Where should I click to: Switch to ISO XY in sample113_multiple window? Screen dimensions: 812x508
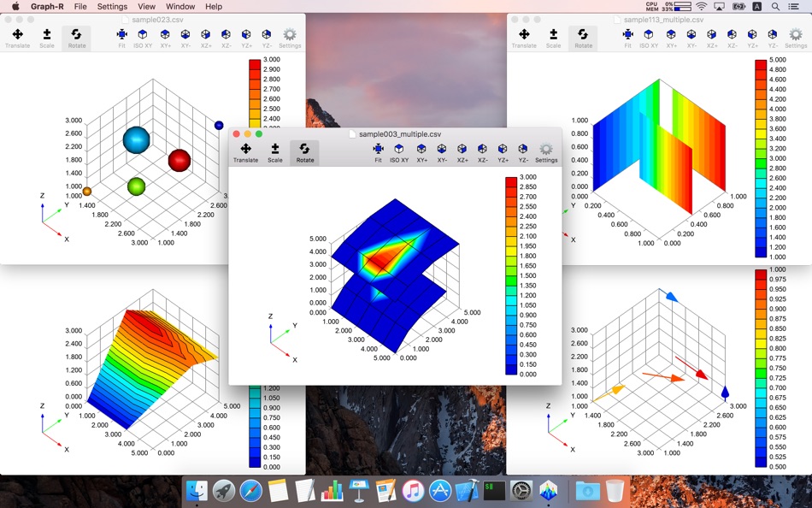point(649,38)
